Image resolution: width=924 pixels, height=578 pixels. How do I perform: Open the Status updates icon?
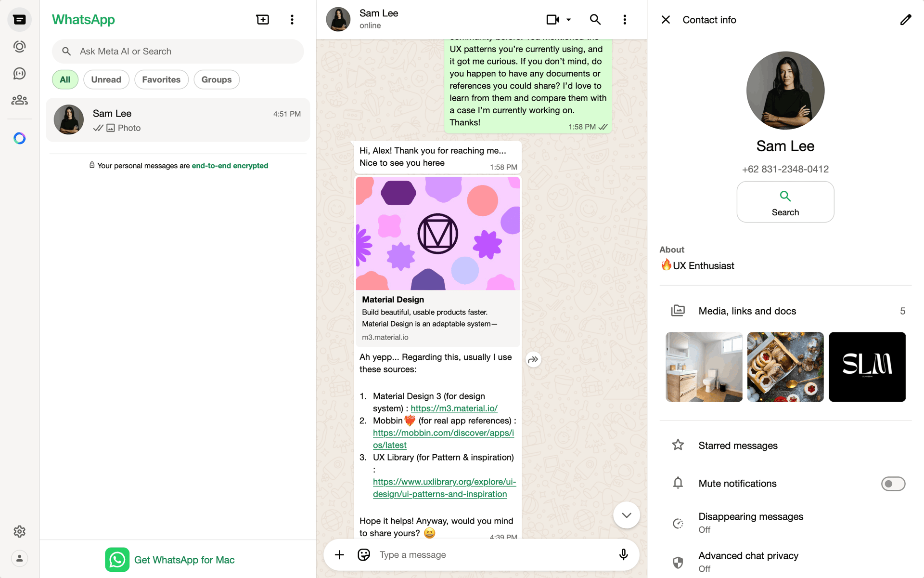(x=19, y=47)
